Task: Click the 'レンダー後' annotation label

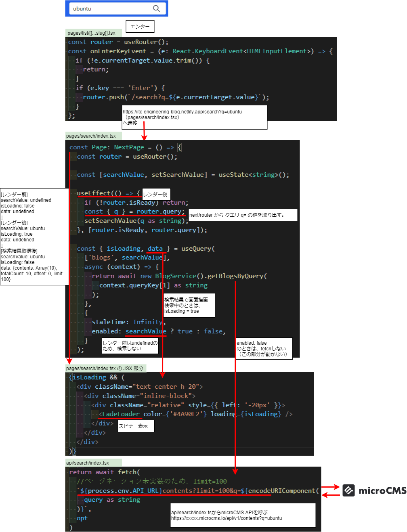Action: click(x=156, y=194)
